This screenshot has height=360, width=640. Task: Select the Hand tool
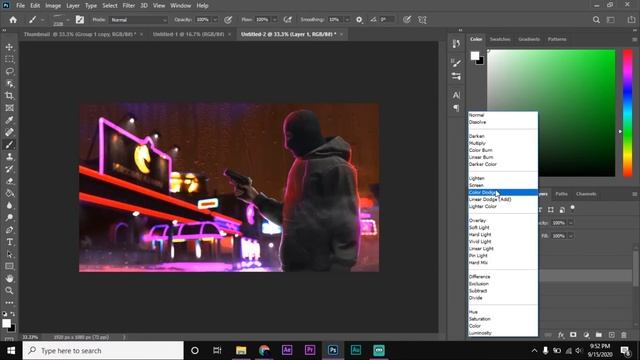click(9, 278)
